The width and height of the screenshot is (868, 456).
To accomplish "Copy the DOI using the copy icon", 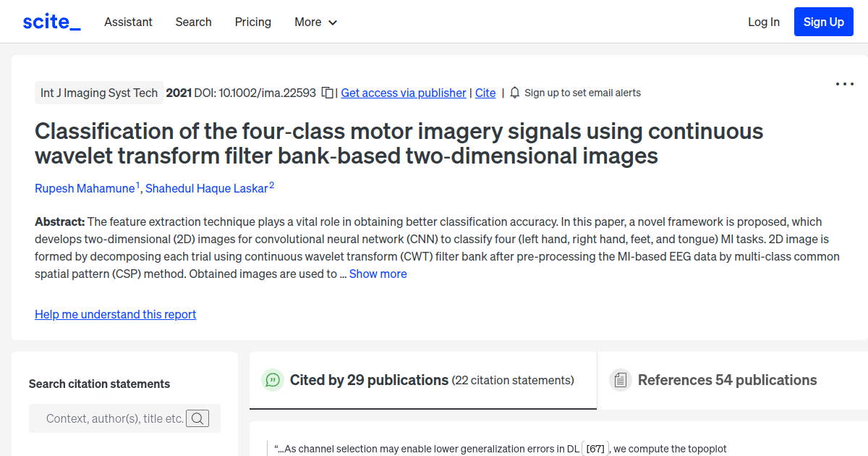I will click(327, 93).
